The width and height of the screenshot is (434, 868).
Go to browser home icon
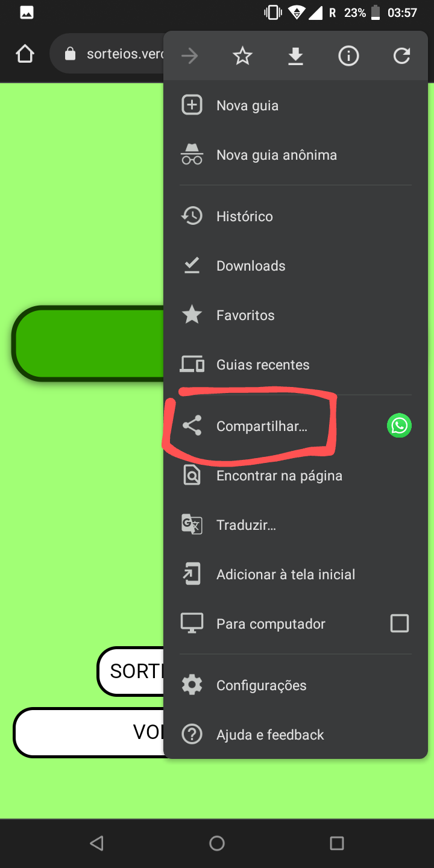pos(25,55)
